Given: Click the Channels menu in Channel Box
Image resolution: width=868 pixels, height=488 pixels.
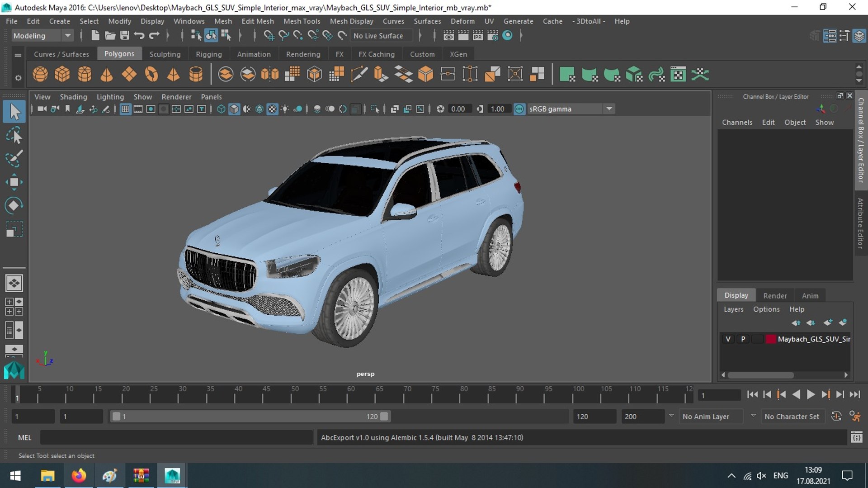Looking at the screenshot, I should point(737,123).
